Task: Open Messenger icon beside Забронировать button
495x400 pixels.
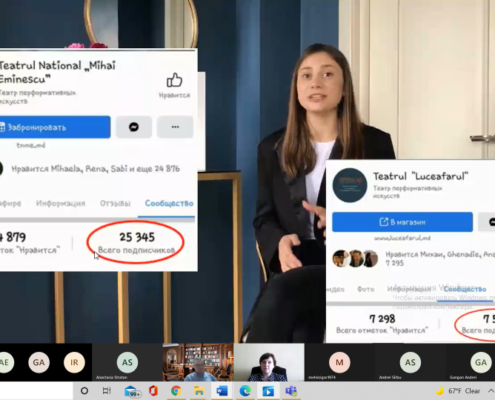Action: coord(134,127)
